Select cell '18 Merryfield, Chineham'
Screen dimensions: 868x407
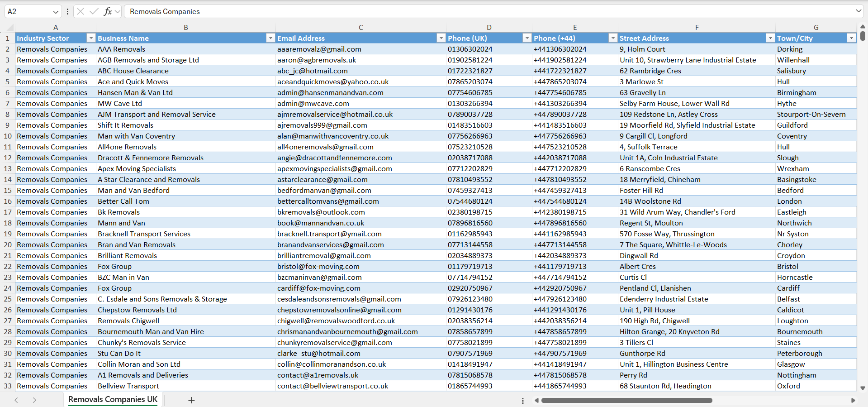(697, 179)
